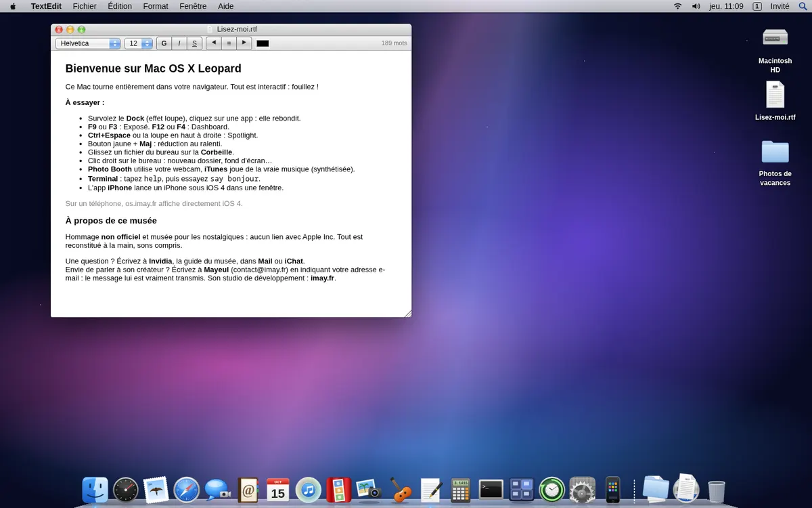
Task: Open GarageBand guitar icon
Action: point(400,490)
